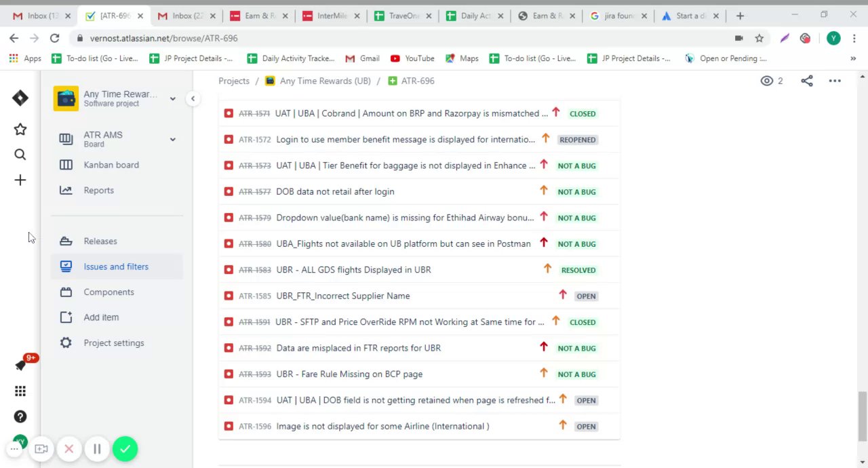This screenshot has height=468, width=868.
Task: Reload the page with refresh icon
Action: 54,39
